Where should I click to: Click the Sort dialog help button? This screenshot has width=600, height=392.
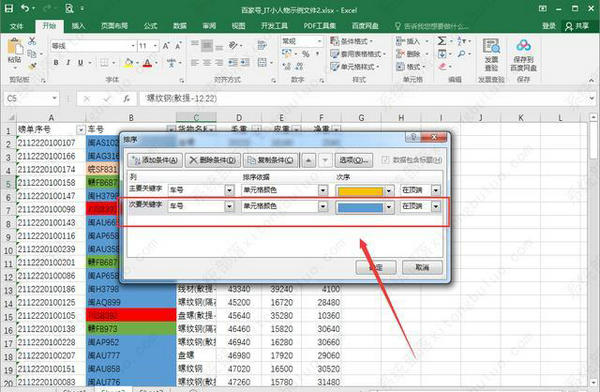pos(414,137)
